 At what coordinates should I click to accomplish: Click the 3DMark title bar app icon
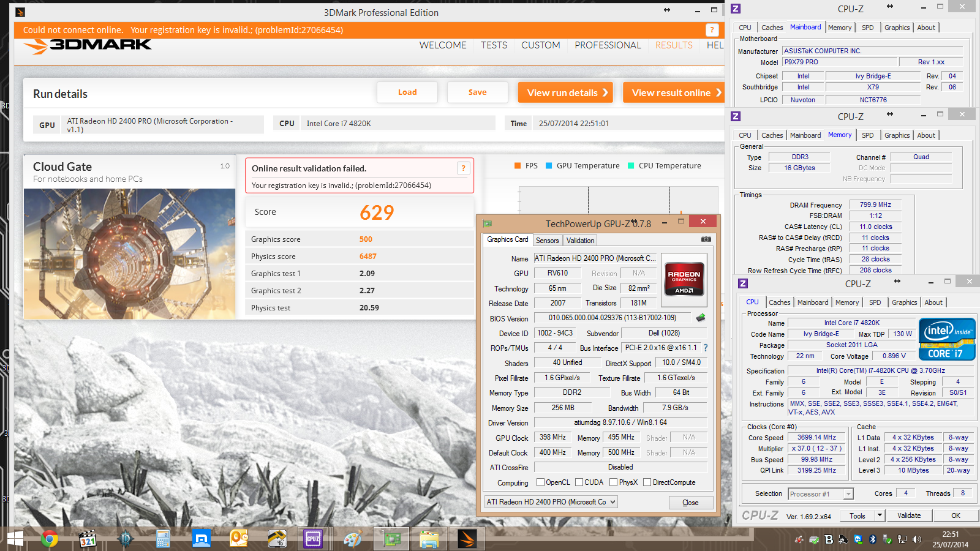point(20,12)
